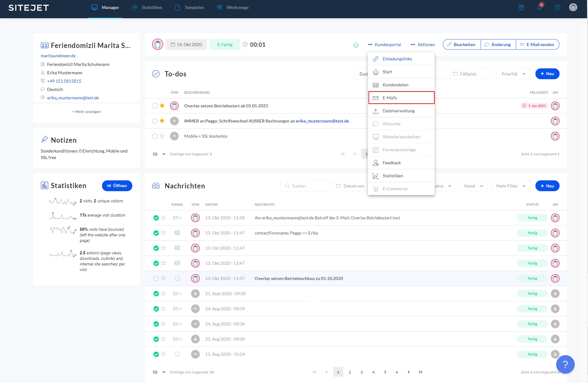
Task: Open the help icon in top bar
Action: pos(557,7)
